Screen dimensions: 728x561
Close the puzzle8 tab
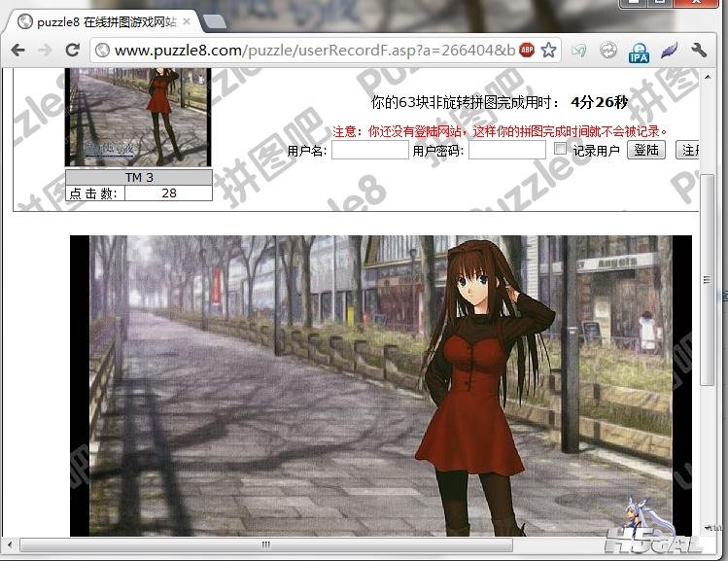click(187, 21)
